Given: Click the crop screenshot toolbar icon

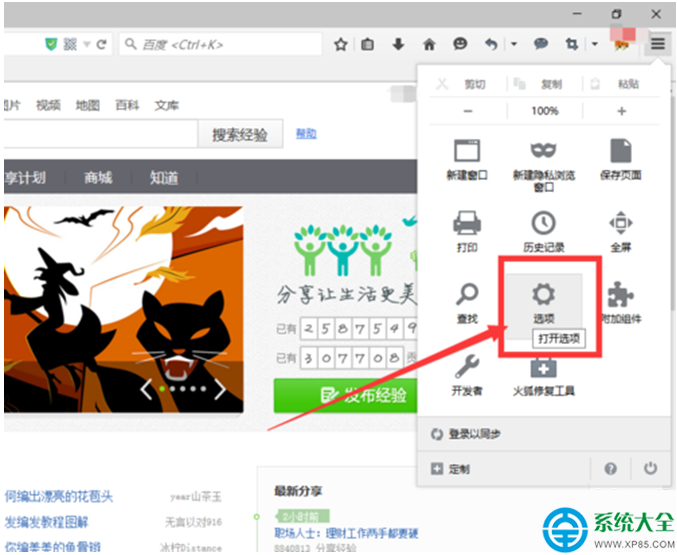Looking at the screenshot, I should (572, 44).
